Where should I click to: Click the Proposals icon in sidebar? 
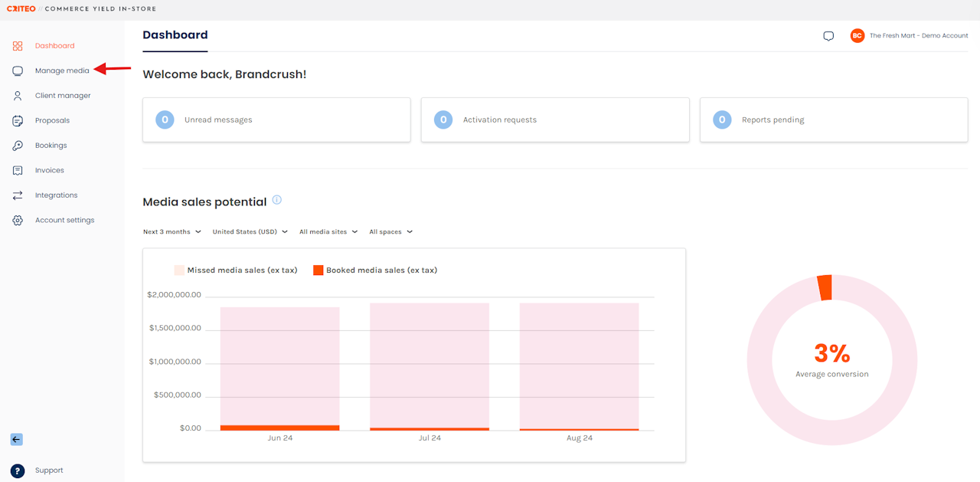pyautogui.click(x=18, y=120)
